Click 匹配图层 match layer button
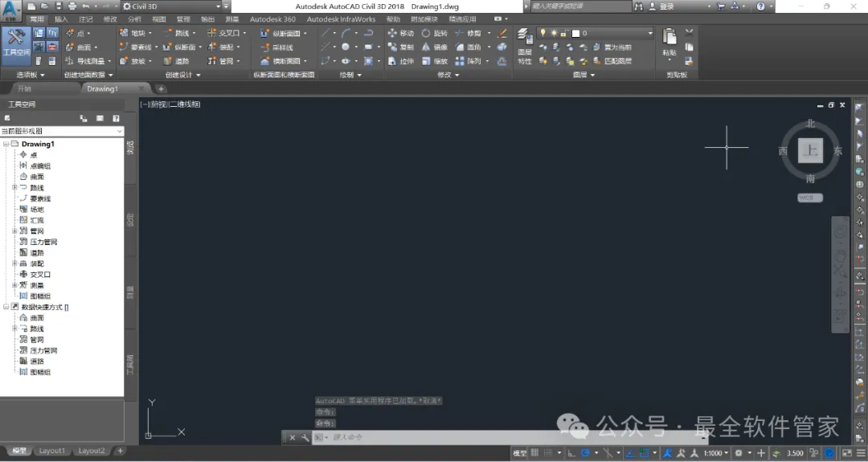 pos(612,61)
